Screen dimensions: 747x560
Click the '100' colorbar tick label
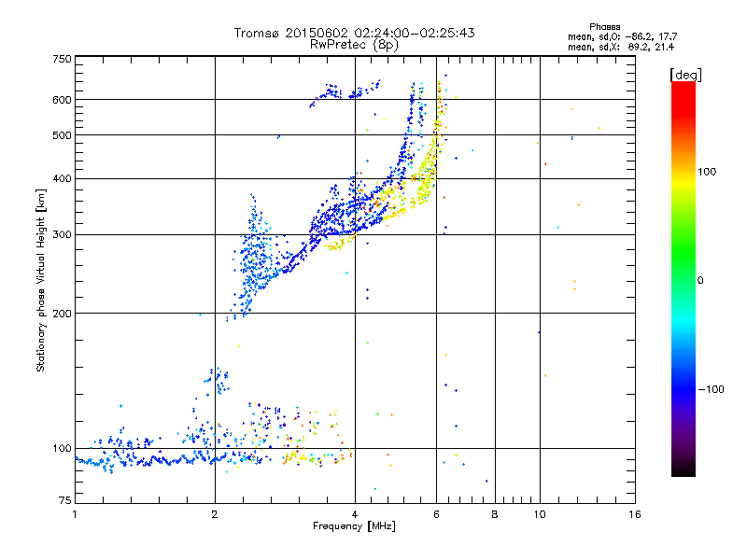coord(707,172)
